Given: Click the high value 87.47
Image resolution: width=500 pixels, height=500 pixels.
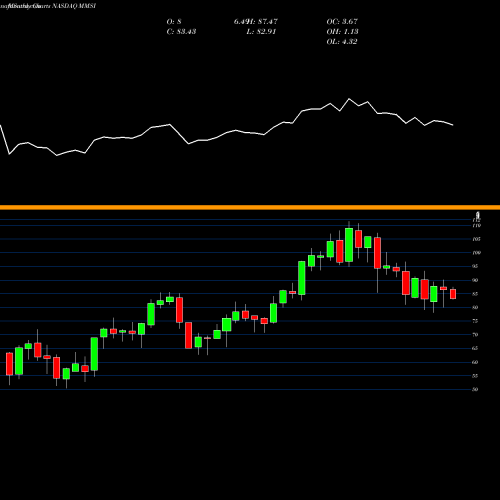Looking at the screenshot, I should 268,22.
